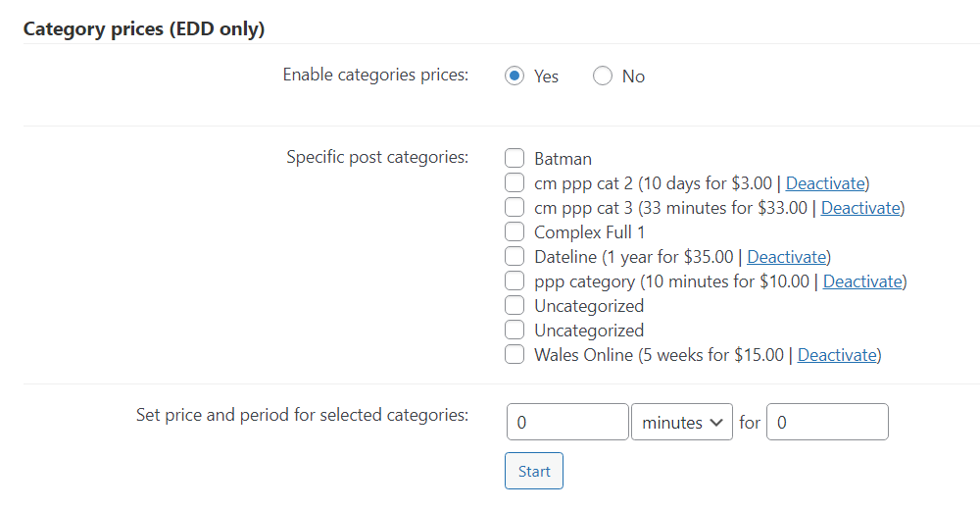Check the Wales Online checkbox
The image size is (980, 510).
click(514, 355)
